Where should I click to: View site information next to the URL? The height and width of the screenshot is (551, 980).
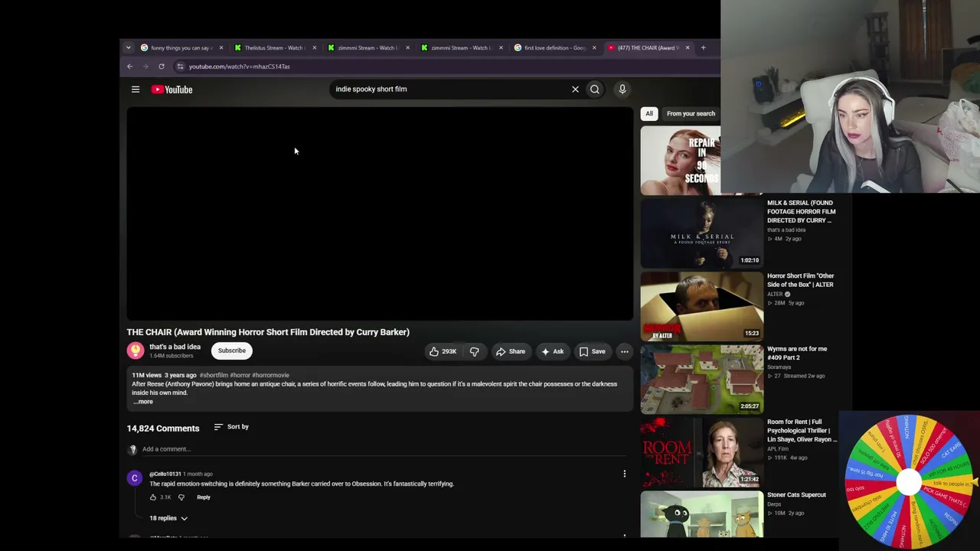(x=180, y=67)
